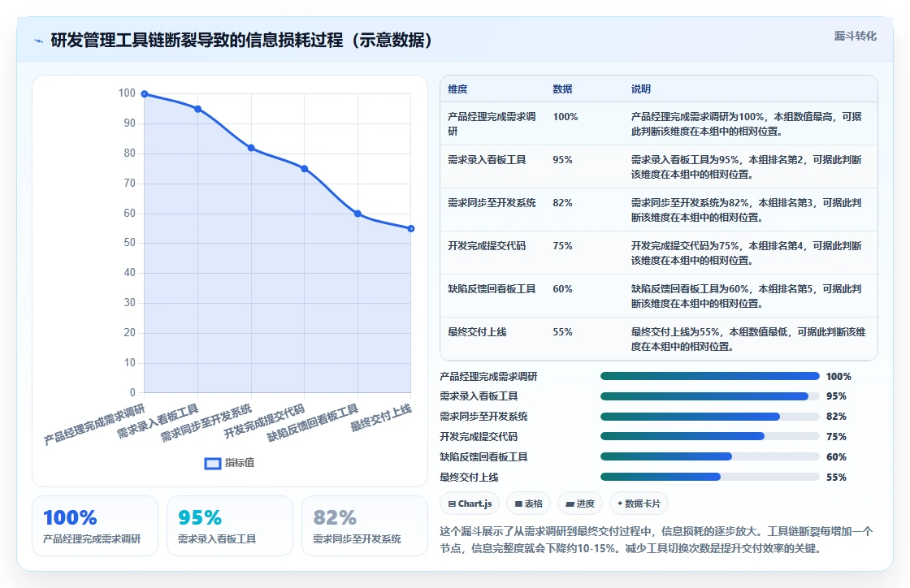Click the chart data point at 95
The height and width of the screenshot is (588, 910).
tap(198, 109)
